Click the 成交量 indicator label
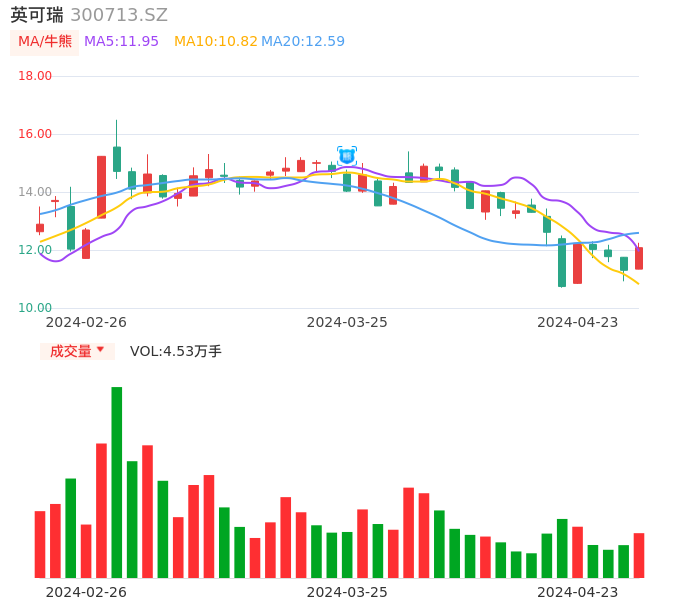Image resolution: width=686 pixels, height=606 pixels. coord(71,351)
